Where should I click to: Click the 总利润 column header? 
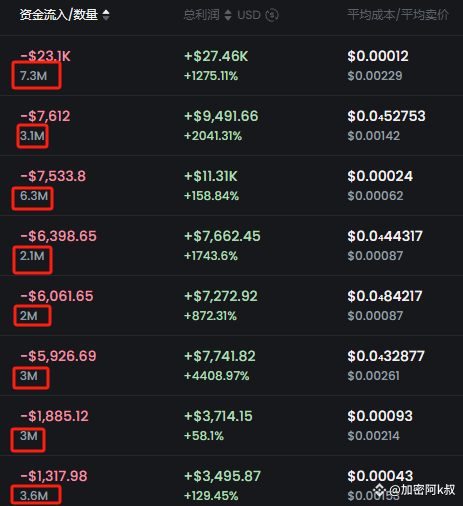click(201, 15)
